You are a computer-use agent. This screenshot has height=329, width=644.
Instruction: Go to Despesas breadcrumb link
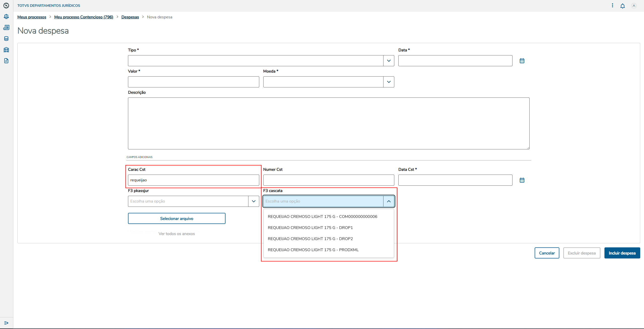[130, 17]
